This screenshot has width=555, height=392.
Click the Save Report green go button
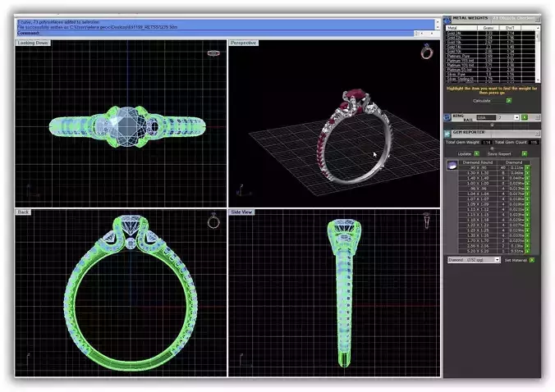[x=525, y=153]
